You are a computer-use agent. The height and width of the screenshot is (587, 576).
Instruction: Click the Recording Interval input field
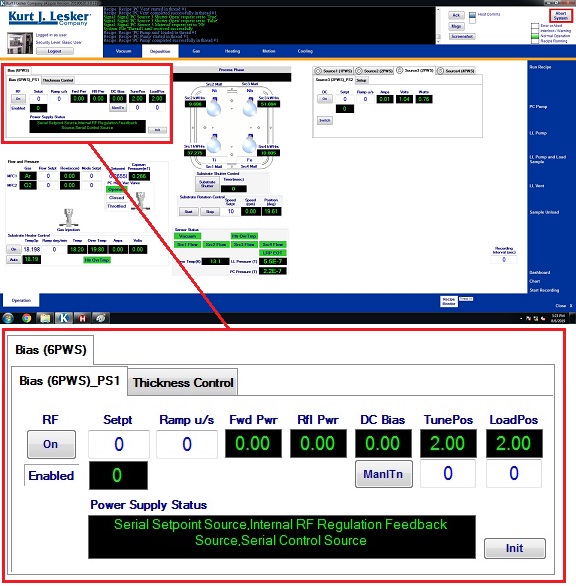tap(504, 259)
